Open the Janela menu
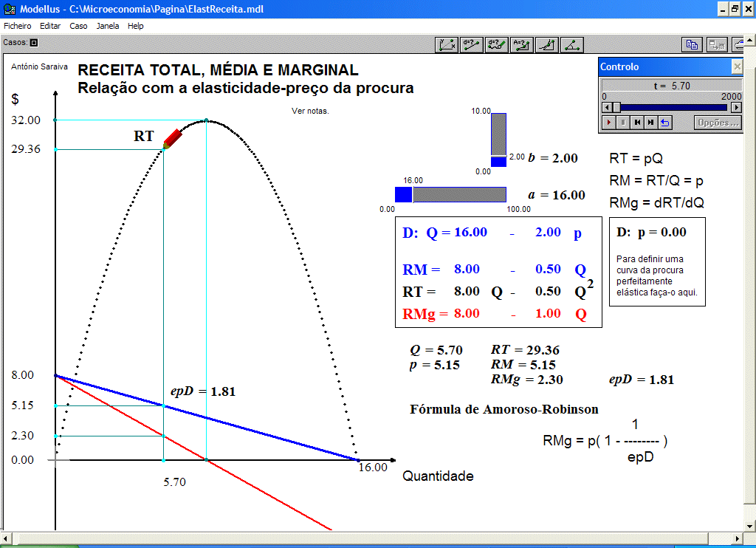This screenshot has height=548, width=756. (x=108, y=26)
